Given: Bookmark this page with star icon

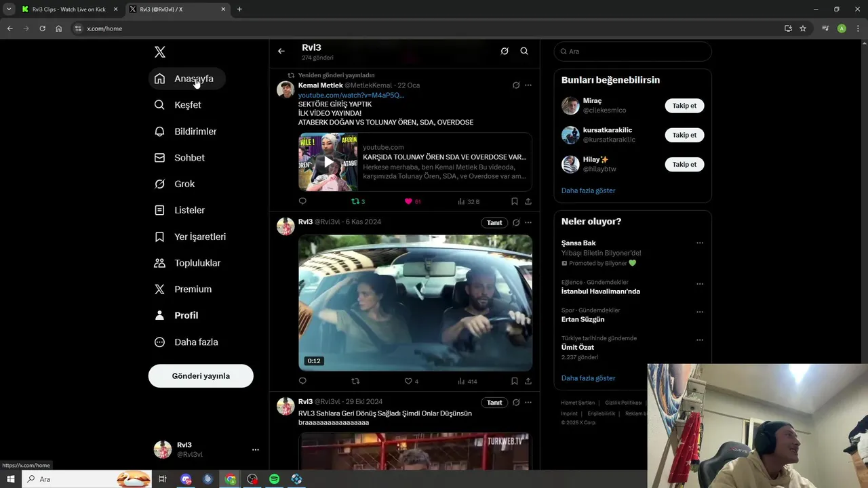Looking at the screenshot, I should [803, 28].
